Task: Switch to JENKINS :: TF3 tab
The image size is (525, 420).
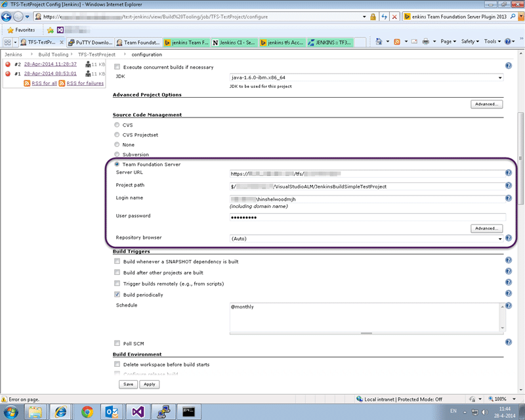Action: pyautogui.click(x=330, y=43)
